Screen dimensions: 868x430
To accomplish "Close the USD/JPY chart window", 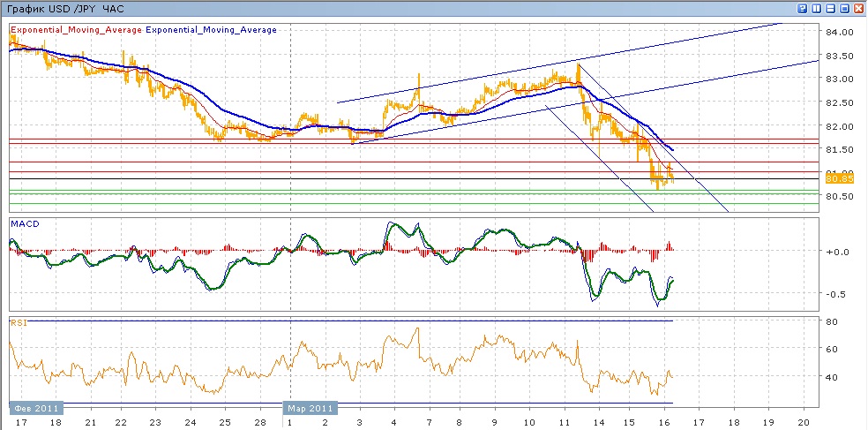I will click(x=858, y=8).
